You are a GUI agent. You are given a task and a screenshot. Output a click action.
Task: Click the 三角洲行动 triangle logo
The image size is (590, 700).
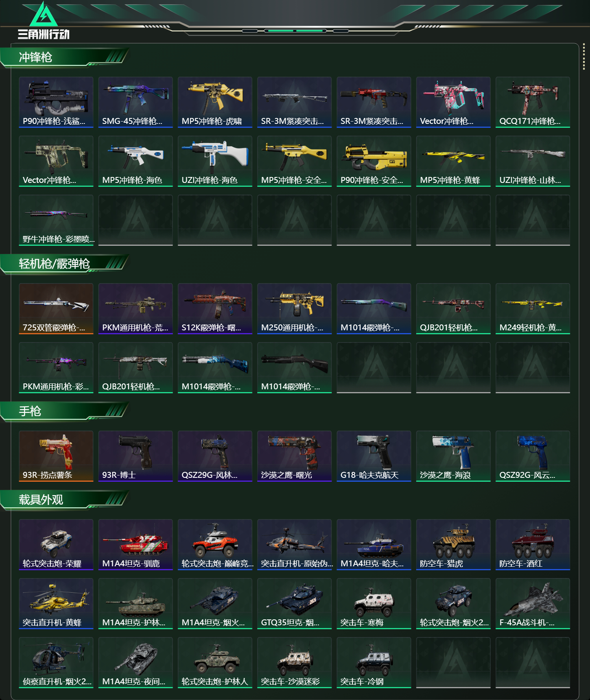tap(44, 14)
